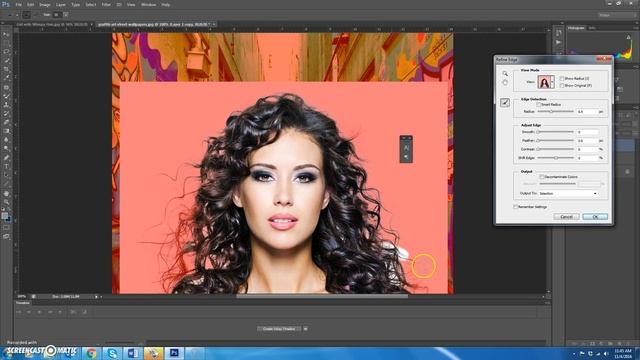Image resolution: width=640 pixels, height=360 pixels.
Task: Select the Lasso tool in the toolbox
Action: pos(6,52)
